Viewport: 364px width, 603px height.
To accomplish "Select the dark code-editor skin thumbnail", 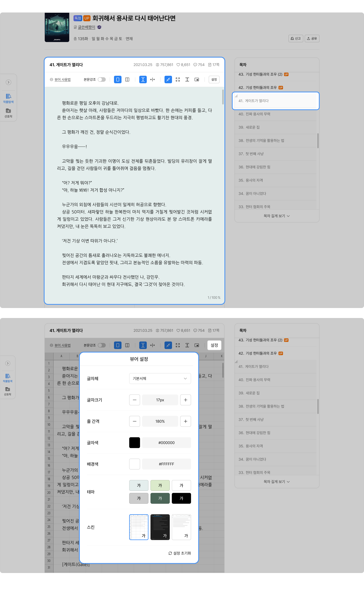I will point(160,527).
